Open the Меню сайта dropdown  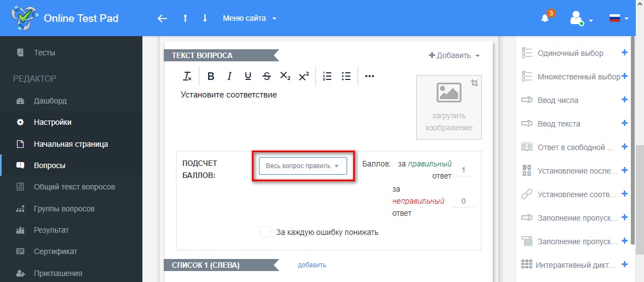(249, 19)
